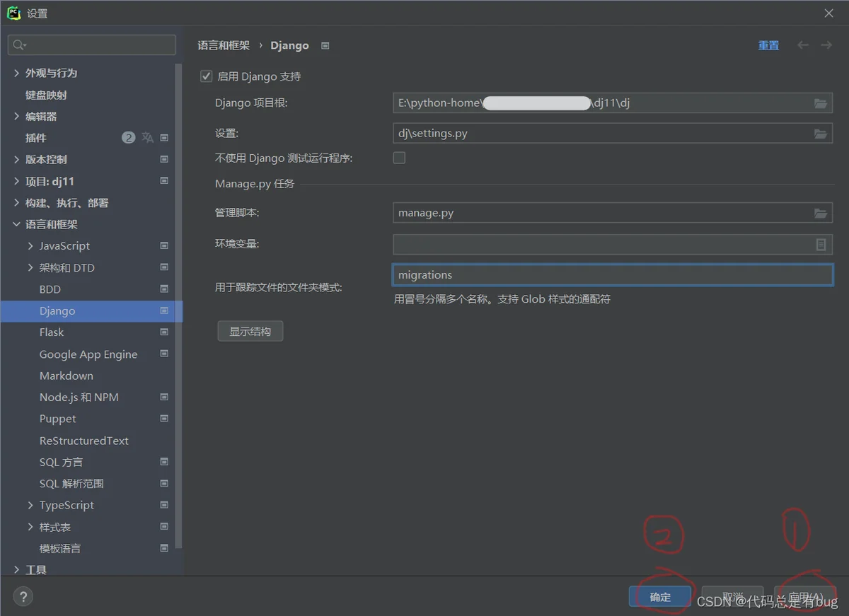Open the environment variables editor icon
This screenshot has height=616, width=849.
click(x=821, y=244)
